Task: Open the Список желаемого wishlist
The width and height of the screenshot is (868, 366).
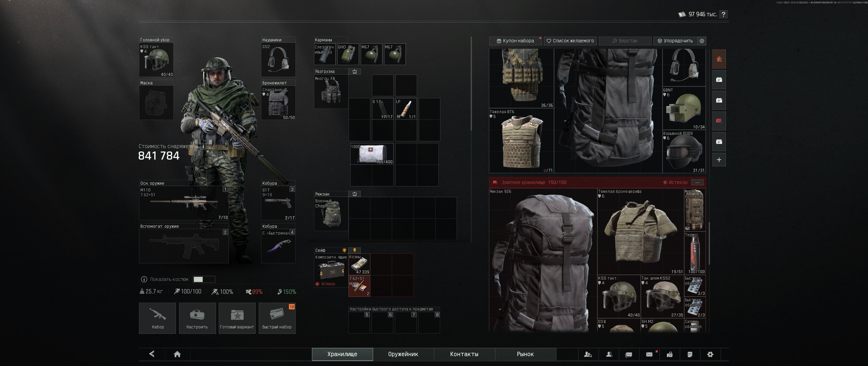Action: [x=571, y=41]
